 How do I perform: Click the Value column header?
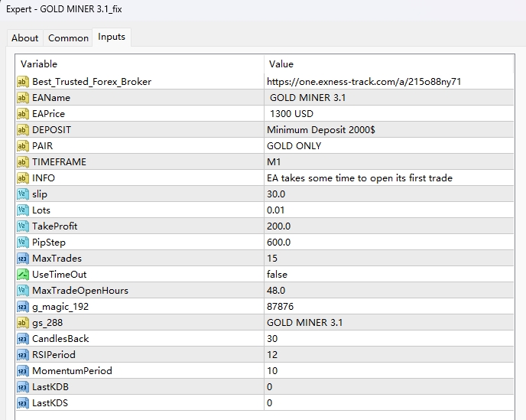point(389,63)
